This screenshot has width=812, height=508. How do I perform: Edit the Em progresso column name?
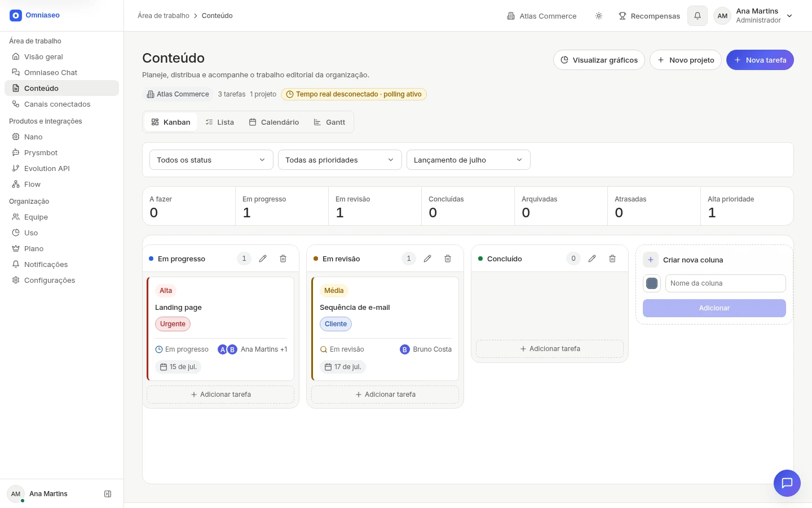263,259
